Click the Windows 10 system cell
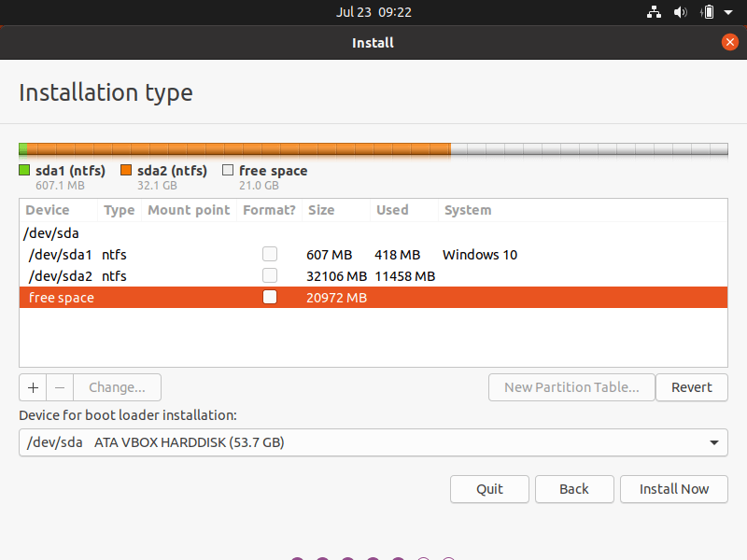This screenshot has width=747, height=560. tap(480, 255)
